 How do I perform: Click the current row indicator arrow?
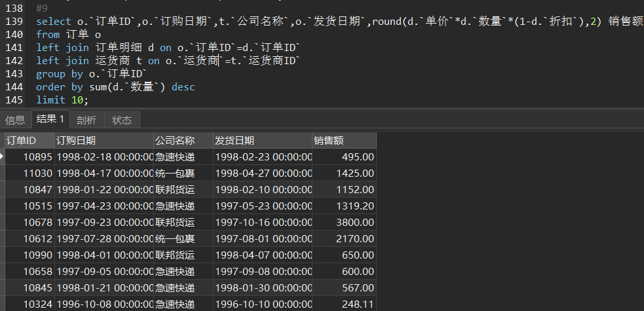click(3, 157)
